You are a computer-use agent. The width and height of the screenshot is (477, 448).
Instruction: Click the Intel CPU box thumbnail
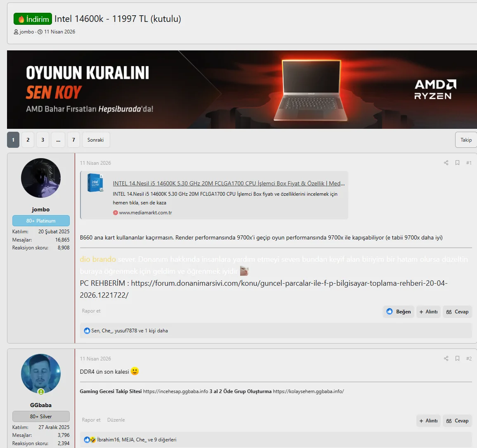95,183
